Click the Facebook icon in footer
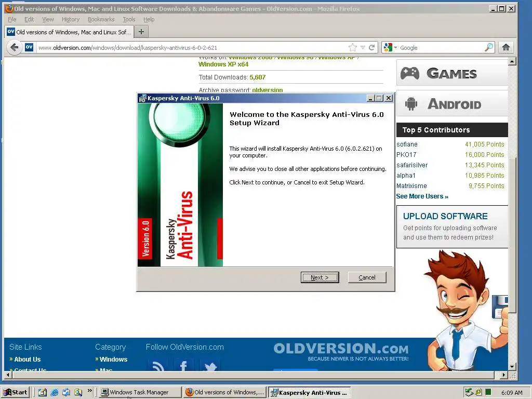532x399 pixels. point(183,365)
